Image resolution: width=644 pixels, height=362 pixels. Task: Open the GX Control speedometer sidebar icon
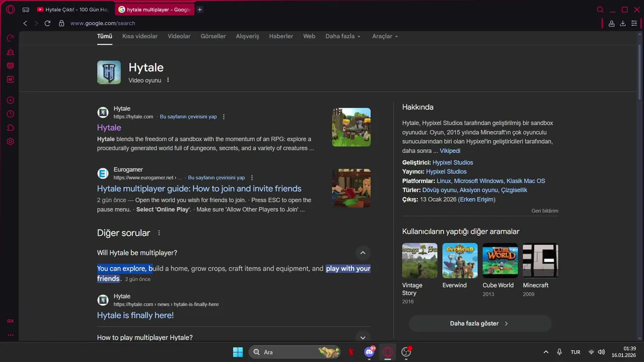[10, 38]
